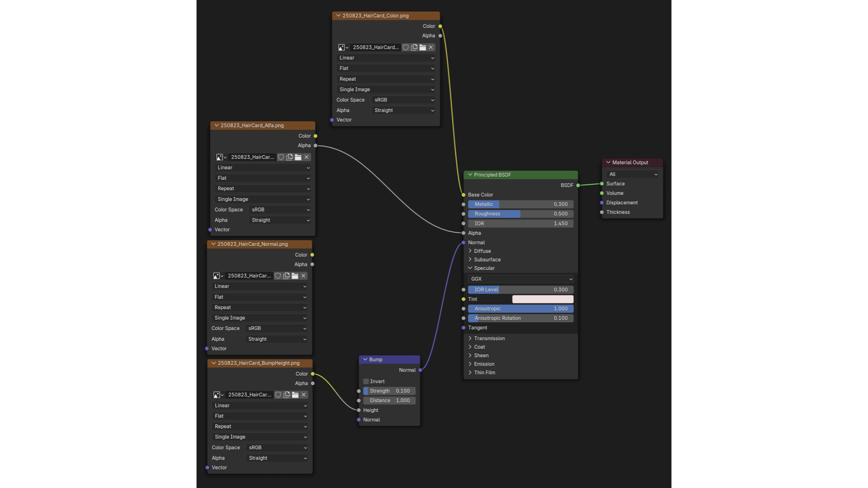Image resolution: width=868 pixels, height=488 pixels.
Task: Open the All target dropdown on Material Output
Action: 632,174
